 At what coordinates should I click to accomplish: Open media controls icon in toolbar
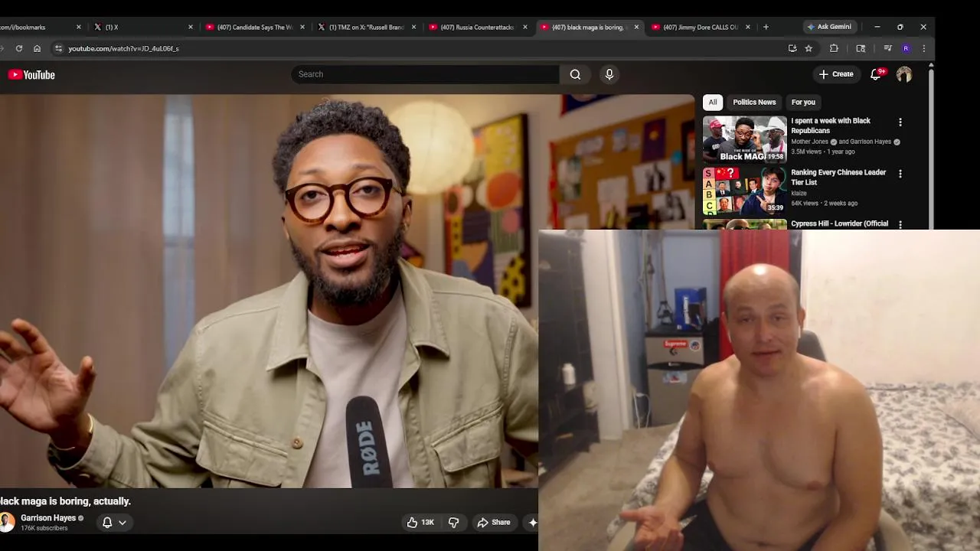(x=887, y=48)
